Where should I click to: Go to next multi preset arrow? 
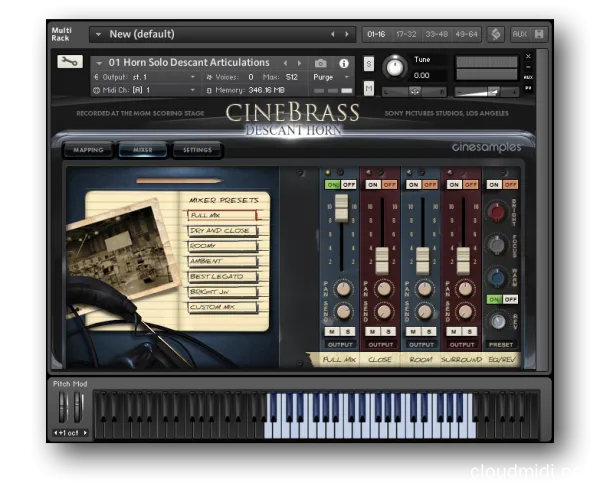(347, 34)
